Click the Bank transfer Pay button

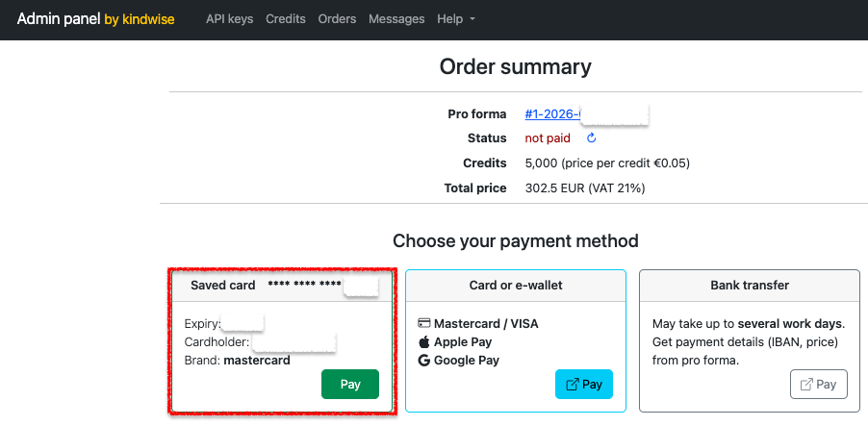pyautogui.click(x=819, y=384)
